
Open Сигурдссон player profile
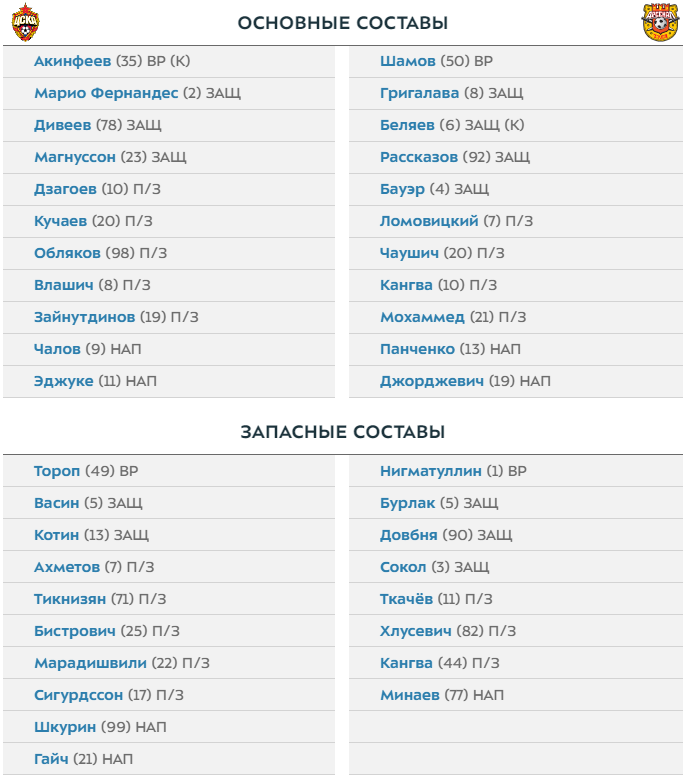coord(79,695)
